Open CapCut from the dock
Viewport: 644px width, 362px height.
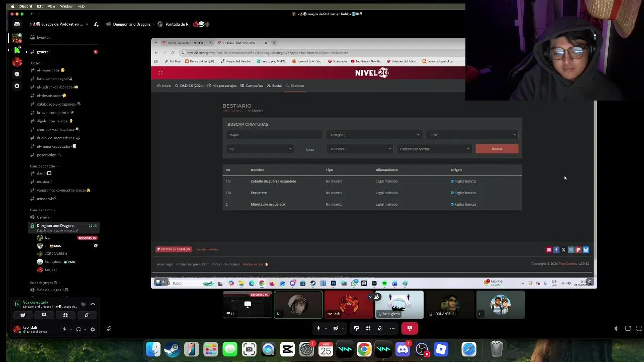pos(287,349)
